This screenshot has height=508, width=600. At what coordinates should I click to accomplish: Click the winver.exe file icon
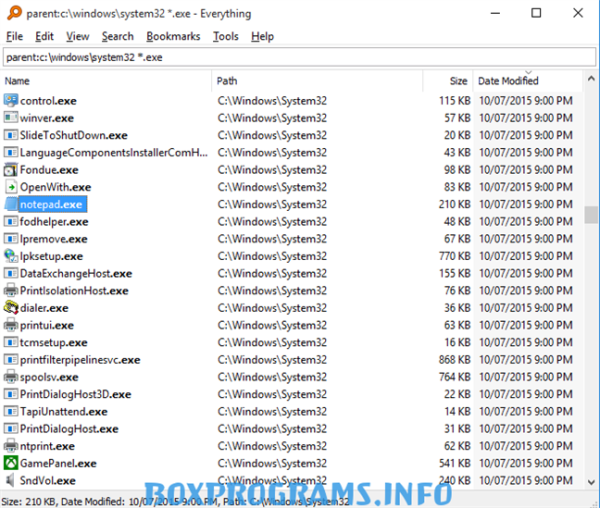tap(11, 118)
